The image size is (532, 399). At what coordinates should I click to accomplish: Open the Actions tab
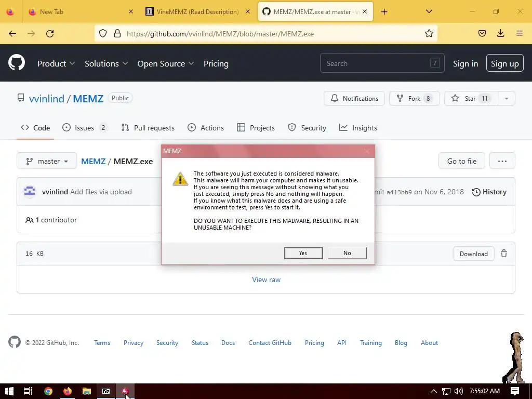point(206,128)
